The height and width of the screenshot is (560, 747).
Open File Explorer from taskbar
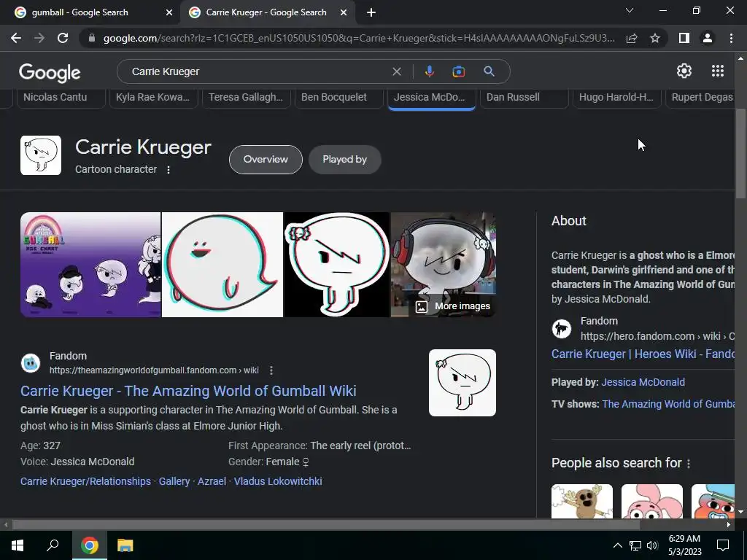click(125, 545)
